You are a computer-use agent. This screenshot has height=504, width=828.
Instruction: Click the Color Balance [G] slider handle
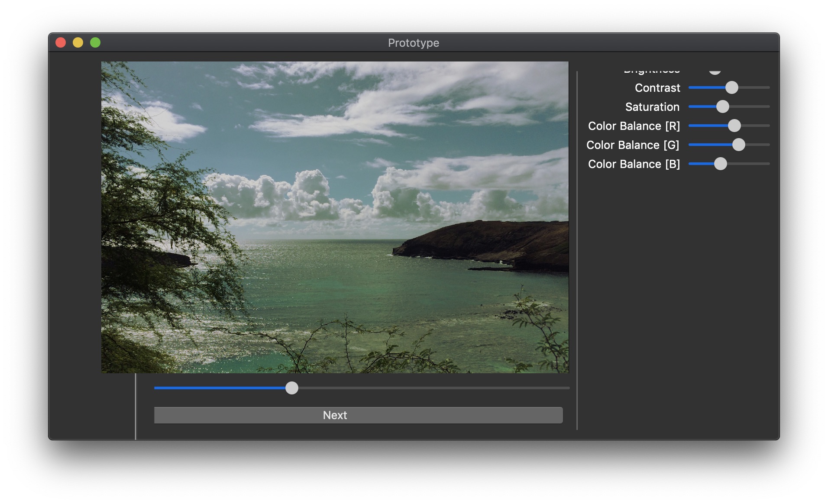[739, 145]
